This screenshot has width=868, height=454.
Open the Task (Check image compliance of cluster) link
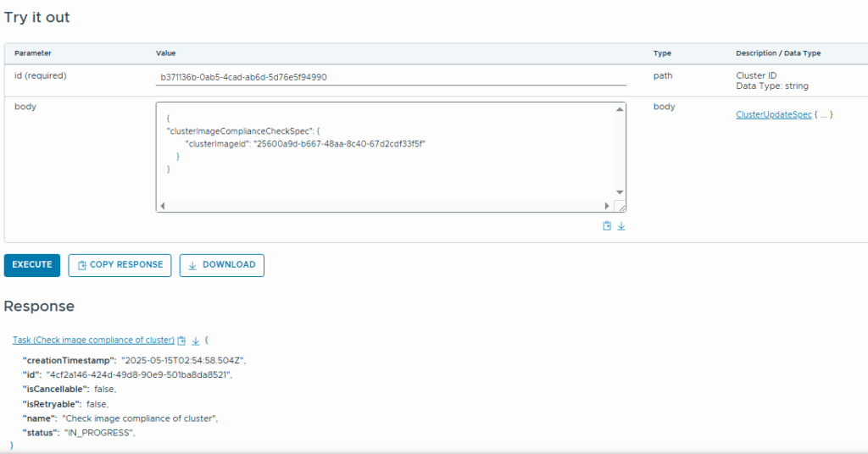click(x=93, y=340)
